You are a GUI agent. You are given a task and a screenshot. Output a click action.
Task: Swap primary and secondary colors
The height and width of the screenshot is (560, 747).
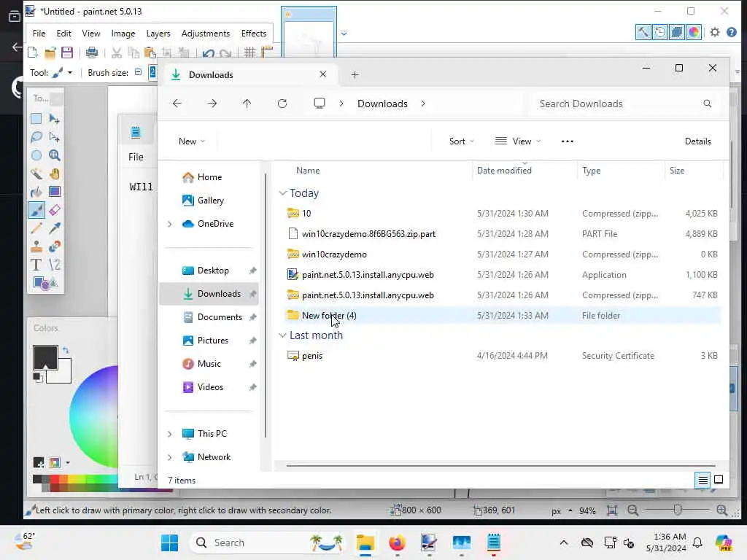66,350
